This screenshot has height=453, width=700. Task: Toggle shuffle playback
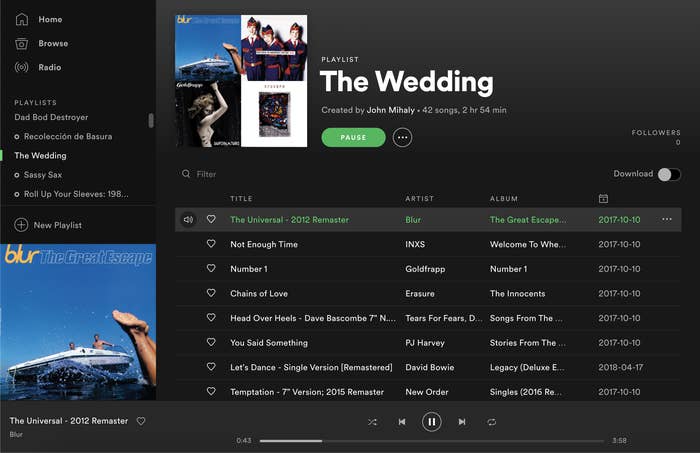click(372, 422)
